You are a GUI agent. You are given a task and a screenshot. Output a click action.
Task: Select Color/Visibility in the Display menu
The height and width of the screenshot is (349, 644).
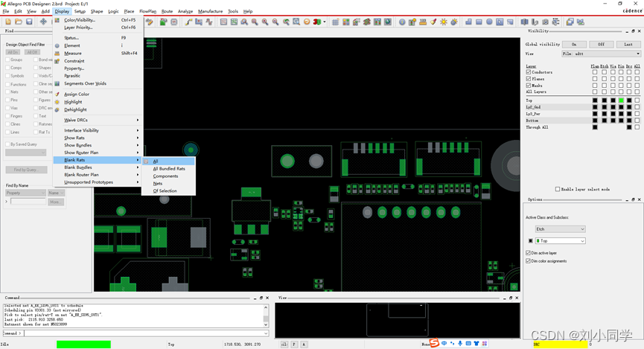click(80, 20)
